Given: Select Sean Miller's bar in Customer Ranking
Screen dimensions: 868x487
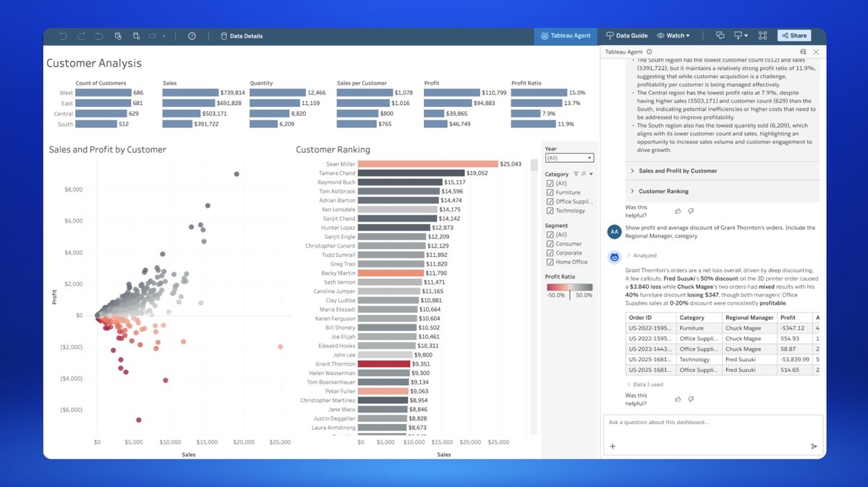Looking at the screenshot, I should click(428, 164).
